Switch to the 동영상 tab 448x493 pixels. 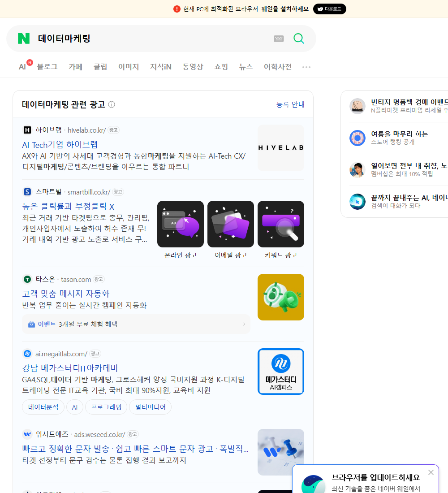193,67
